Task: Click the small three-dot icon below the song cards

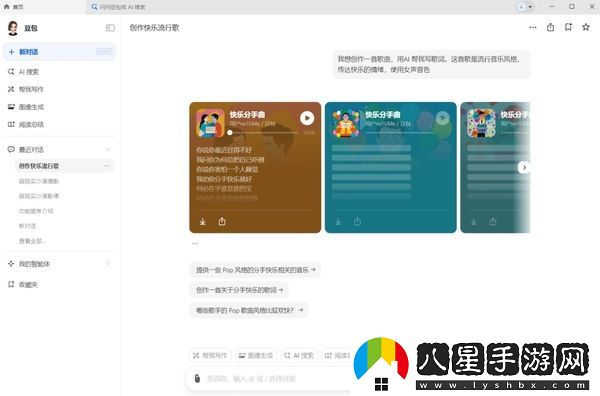Action: [195, 243]
